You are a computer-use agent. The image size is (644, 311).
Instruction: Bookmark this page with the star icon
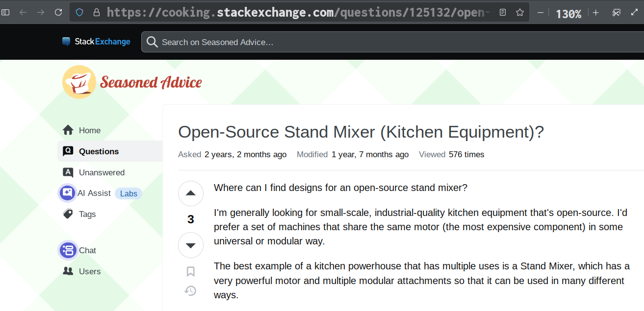[520, 12]
